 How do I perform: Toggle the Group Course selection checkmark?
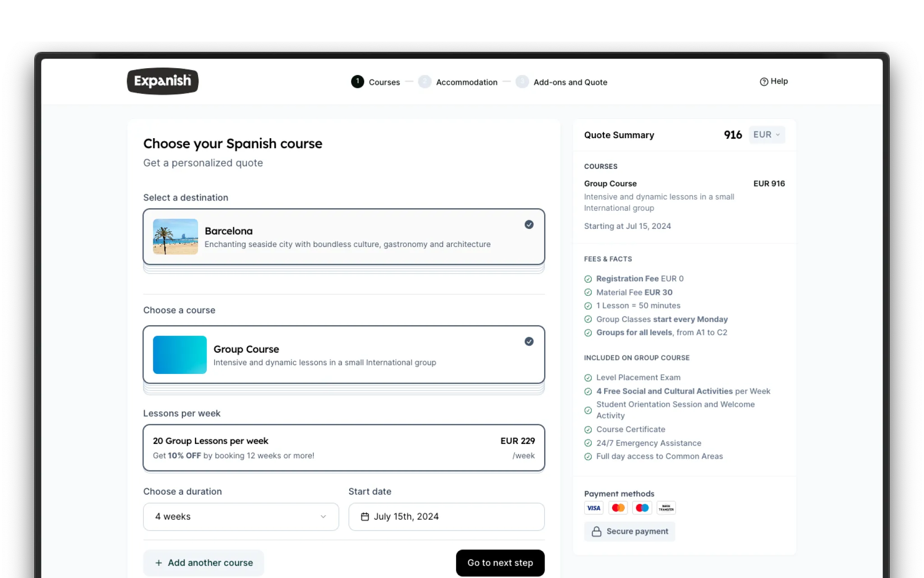529,341
